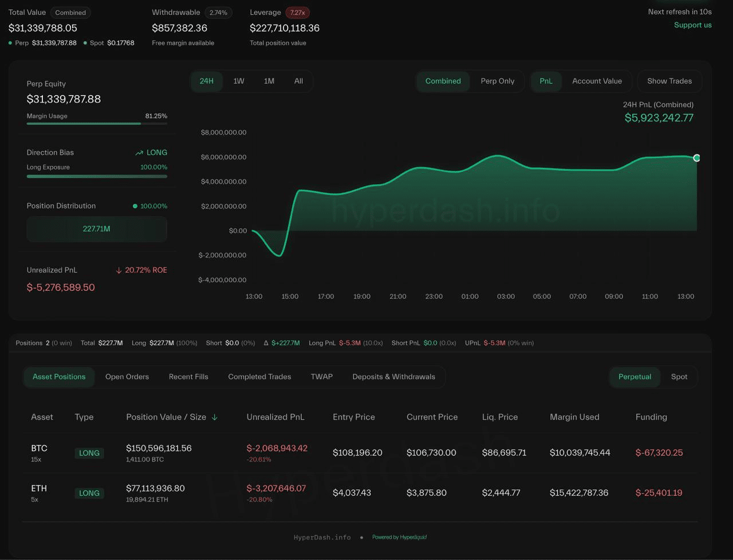Click the delta symbol in positions summary bar

point(266,343)
